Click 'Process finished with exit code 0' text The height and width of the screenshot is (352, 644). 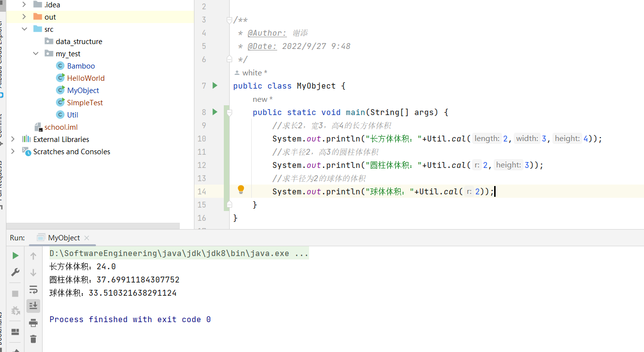point(130,319)
